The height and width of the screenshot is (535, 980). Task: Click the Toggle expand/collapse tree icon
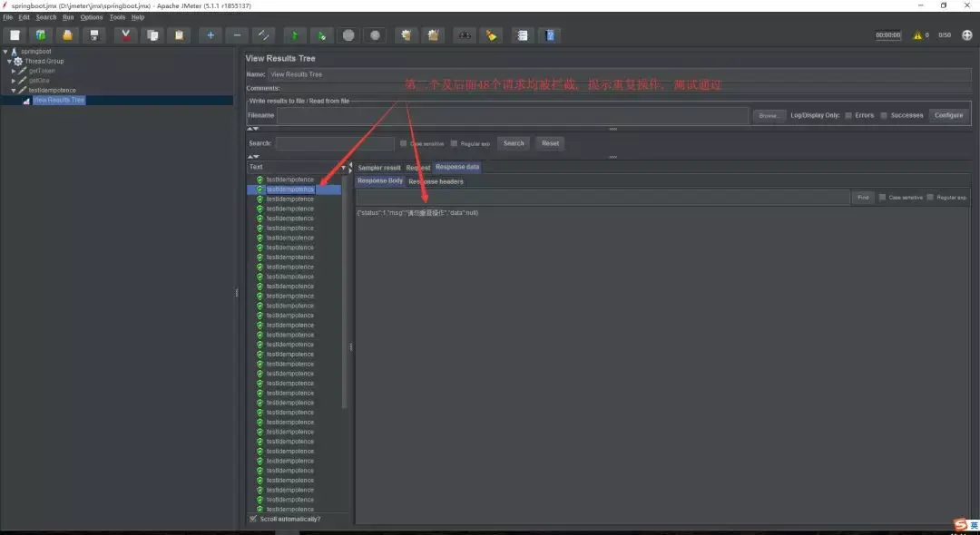click(263, 35)
